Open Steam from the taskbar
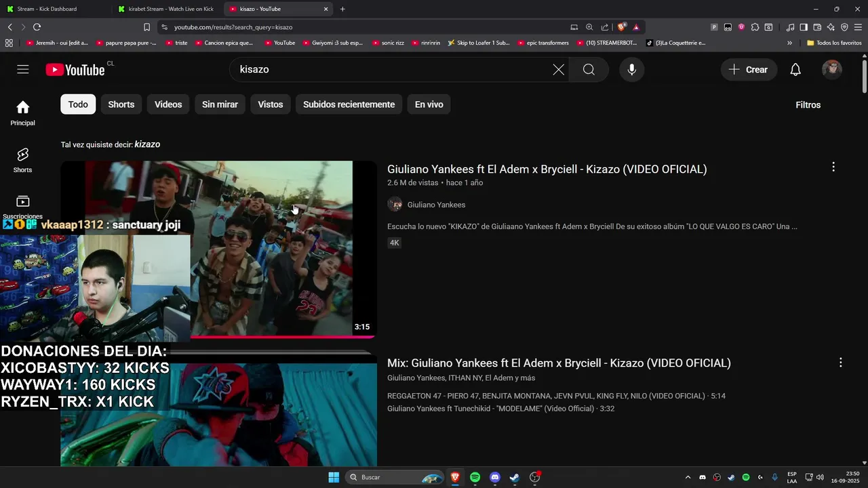Screen dimensions: 868x488 [515, 477]
